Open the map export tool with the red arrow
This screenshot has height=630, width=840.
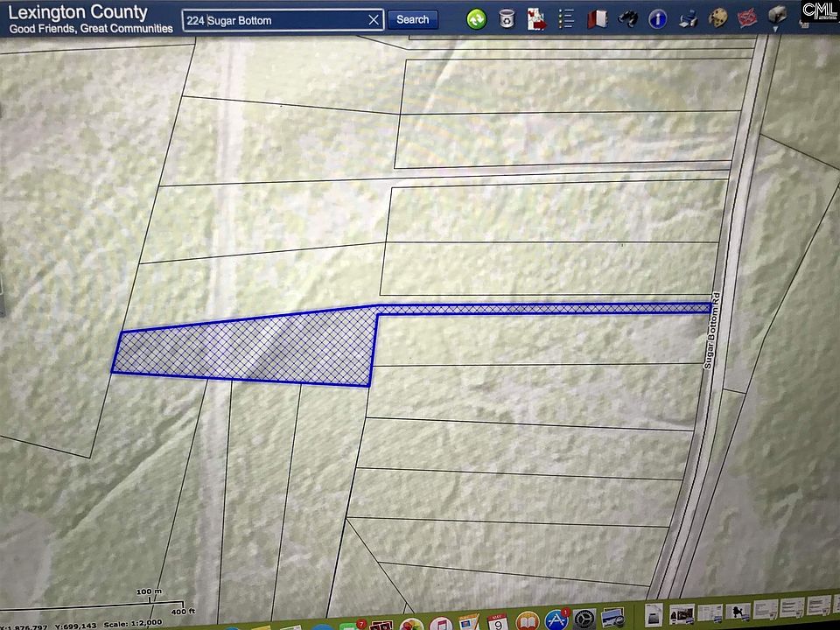(x=535, y=19)
